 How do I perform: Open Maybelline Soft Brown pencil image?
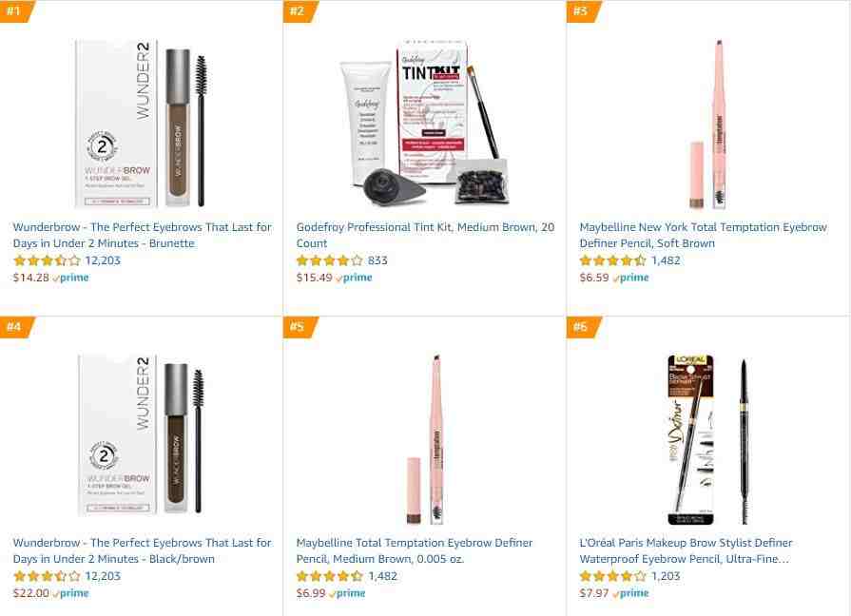pos(708,125)
